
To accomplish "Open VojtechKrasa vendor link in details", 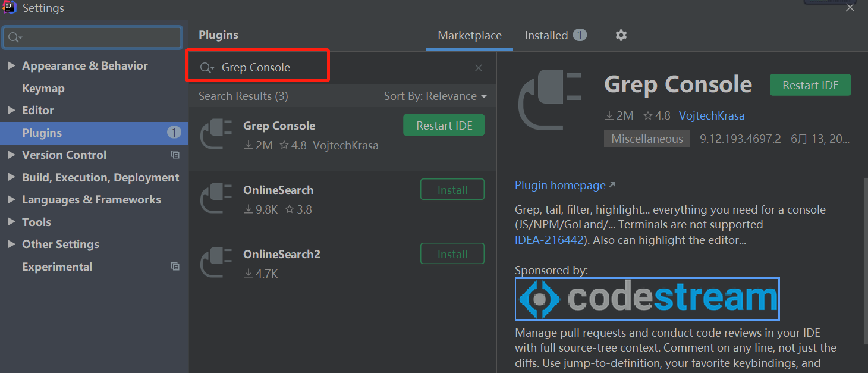I will coord(712,115).
